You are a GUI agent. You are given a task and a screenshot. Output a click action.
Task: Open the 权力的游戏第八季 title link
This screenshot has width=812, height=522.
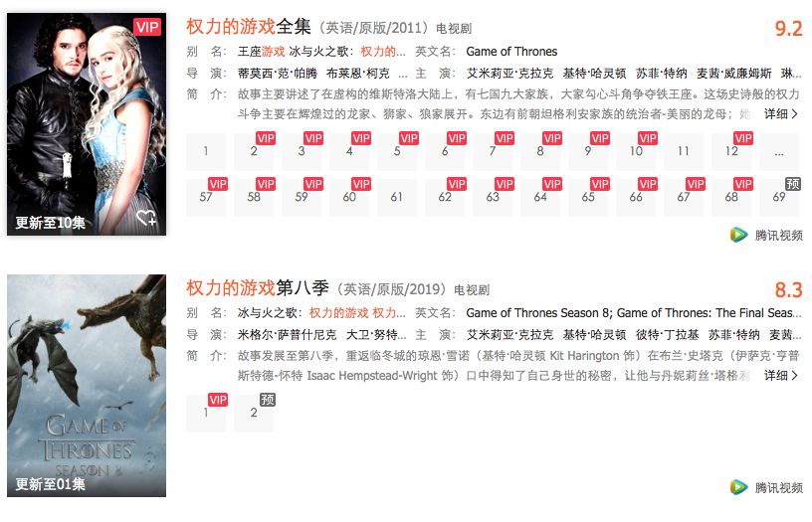258,288
